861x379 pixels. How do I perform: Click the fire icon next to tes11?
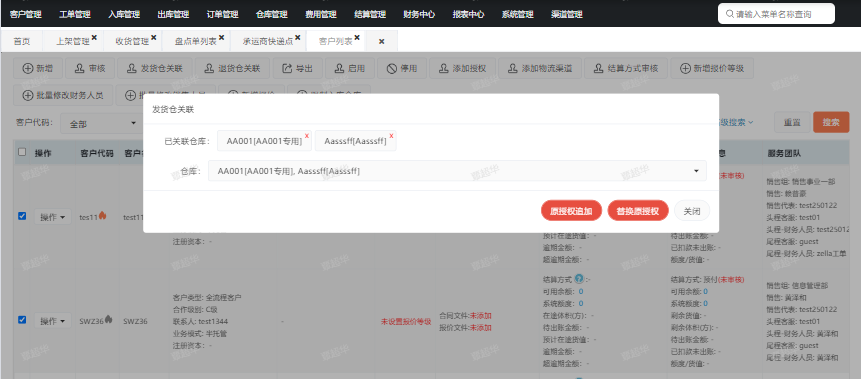click(102, 216)
